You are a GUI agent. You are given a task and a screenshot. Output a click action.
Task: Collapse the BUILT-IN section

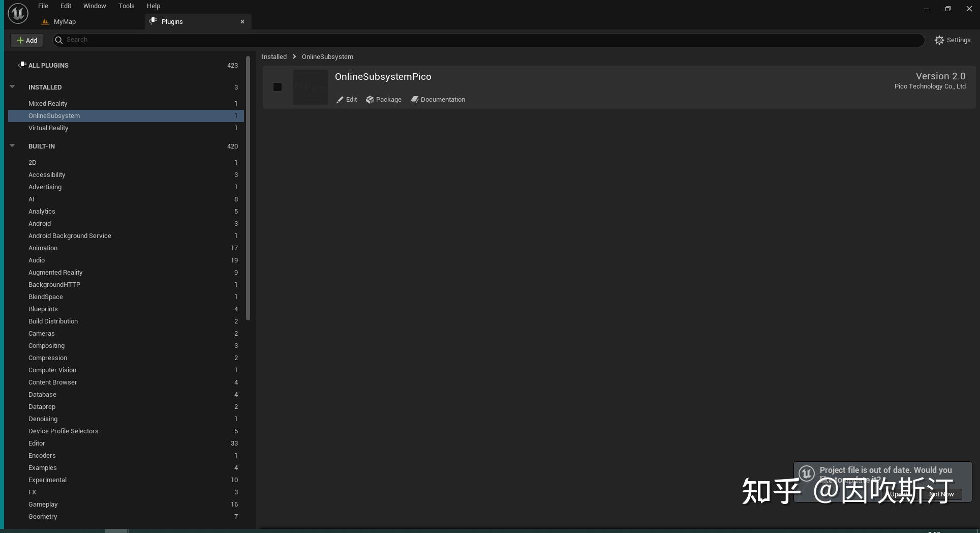(x=12, y=146)
